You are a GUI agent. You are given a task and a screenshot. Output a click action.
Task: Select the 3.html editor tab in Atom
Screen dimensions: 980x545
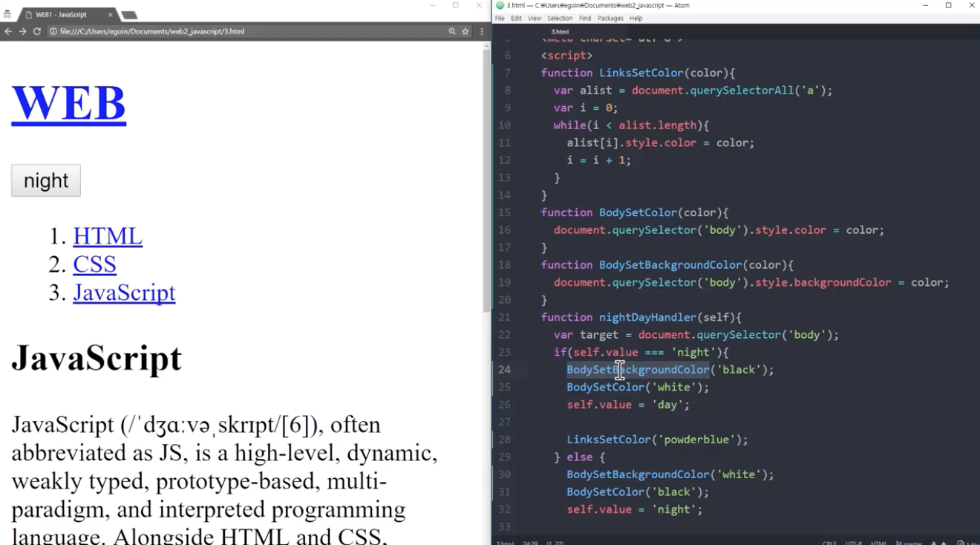560,32
